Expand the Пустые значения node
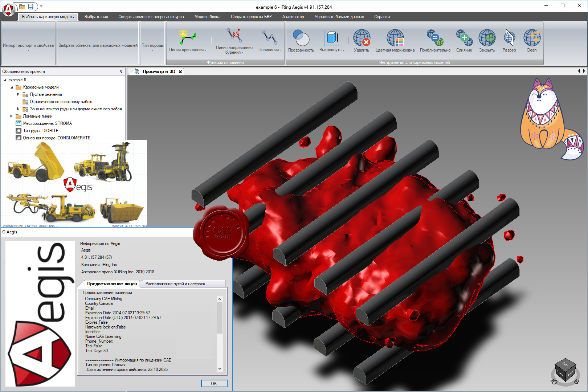Image resolution: width=588 pixels, height=392 pixels. pos(19,94)
